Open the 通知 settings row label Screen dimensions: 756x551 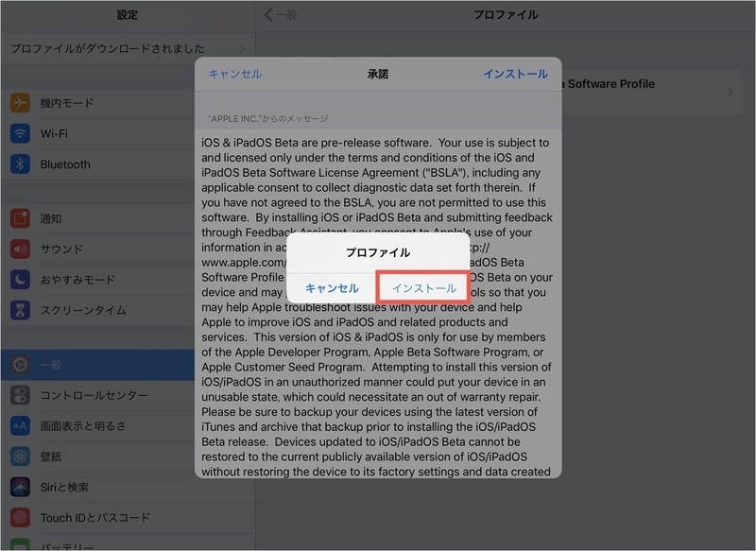coord(51,218)
